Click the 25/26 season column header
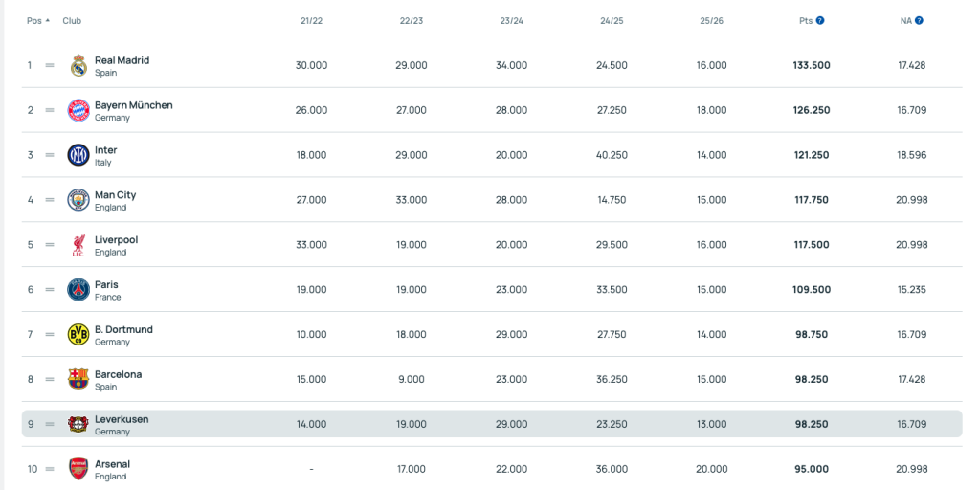 click(x=712, y=21)
